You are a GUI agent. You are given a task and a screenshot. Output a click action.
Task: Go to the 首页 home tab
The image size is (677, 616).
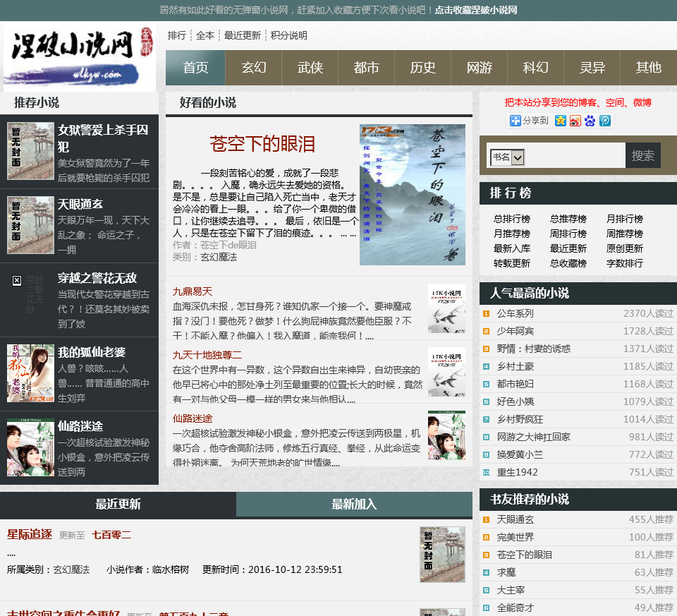(x=195, y=68)
